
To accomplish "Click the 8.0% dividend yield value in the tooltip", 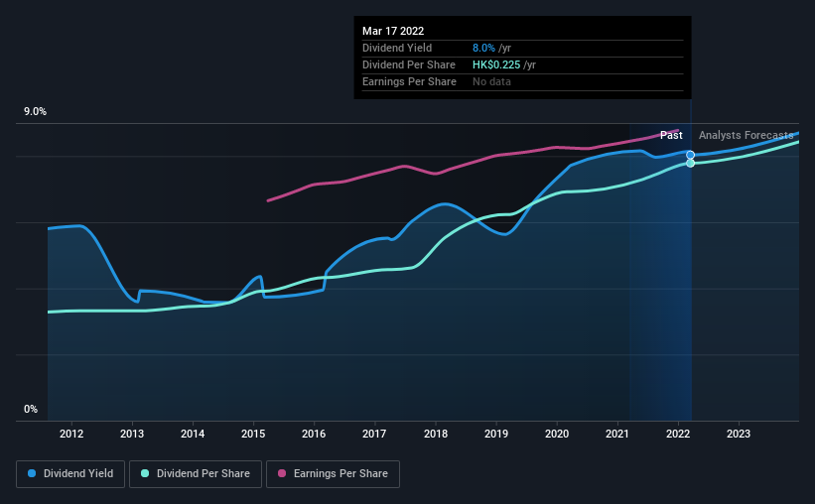I will [483, 48].
